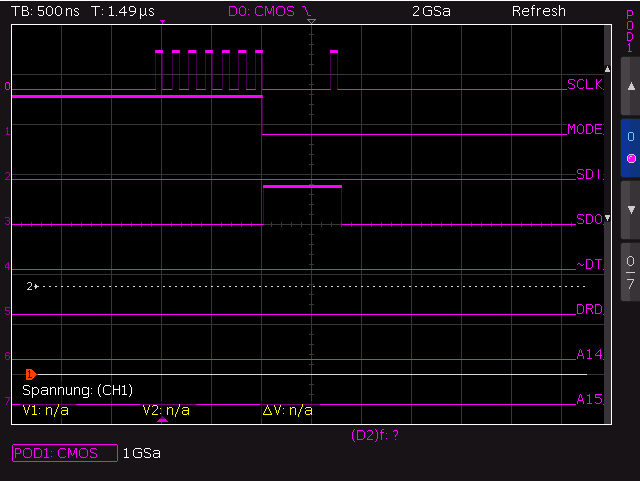Screen dimensions: 640x481
Task: Click the small scroll-down triangle near SDO
Action: pyautogui.click(x=607, y=218)
